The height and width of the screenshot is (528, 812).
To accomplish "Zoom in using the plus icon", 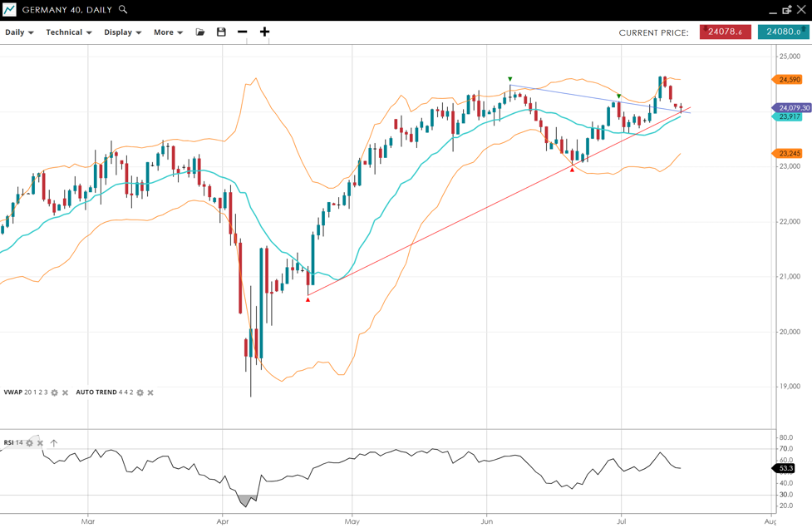I will [x=264, y=32].
